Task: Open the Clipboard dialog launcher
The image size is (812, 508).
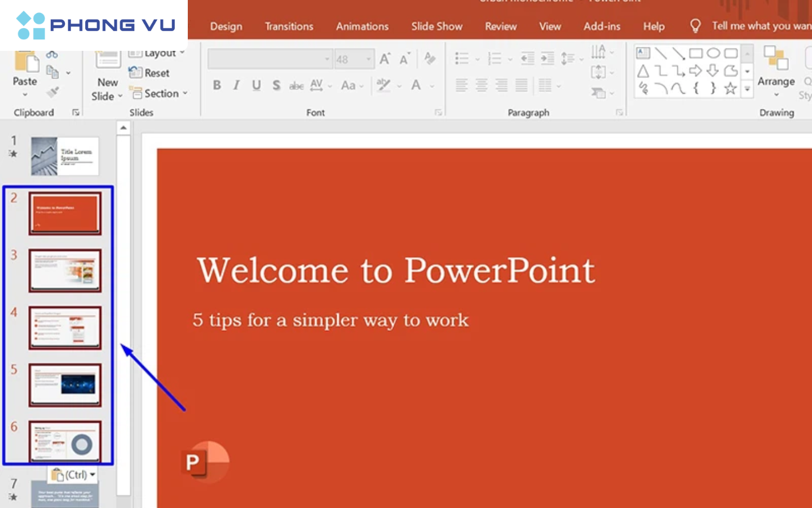Action: (76, 113)
